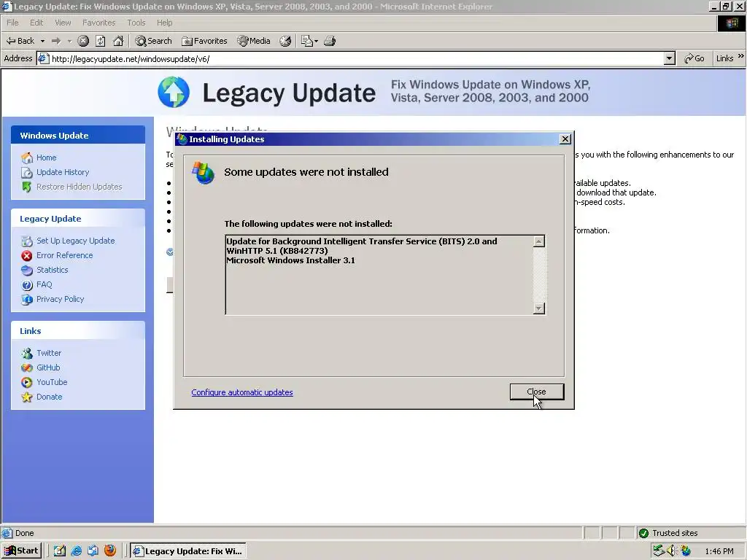Open the File menu
The image size is (747, 560).
[x=12, y=23]
